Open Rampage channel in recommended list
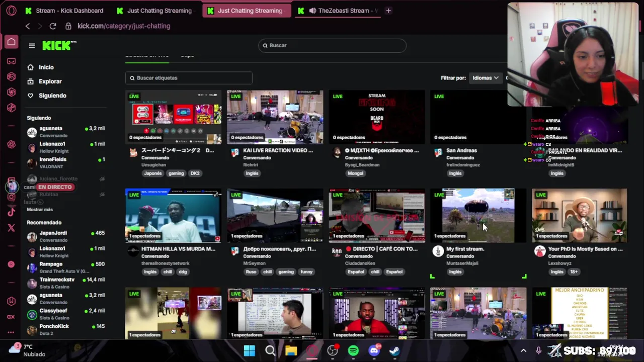 (x=66, y=267)
